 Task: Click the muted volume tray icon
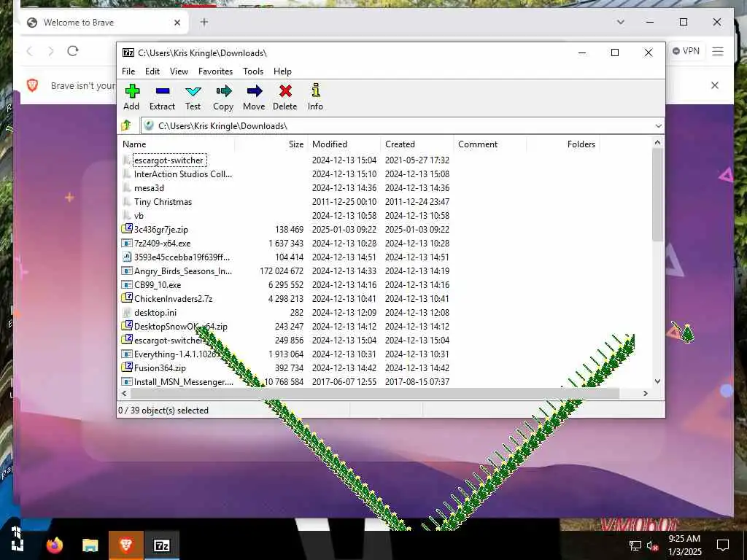pos(652,545)
